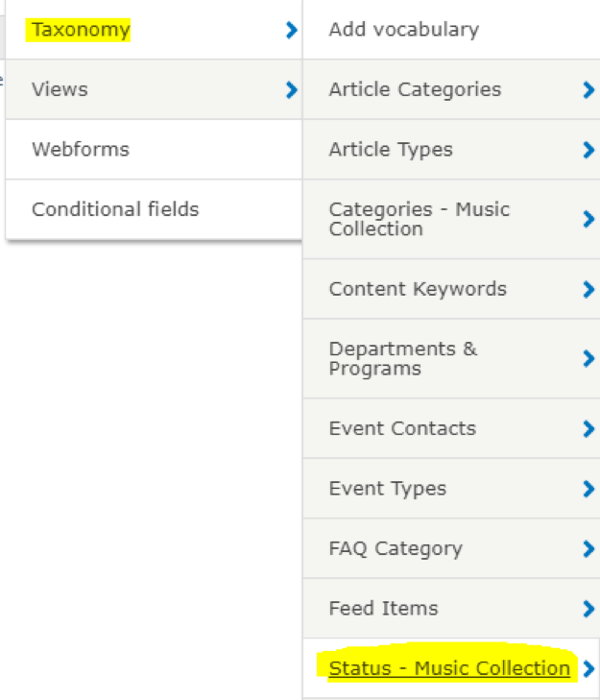Expand the Article Categories chevron
This screenshot has width=600, height=700.
point(588,90)
